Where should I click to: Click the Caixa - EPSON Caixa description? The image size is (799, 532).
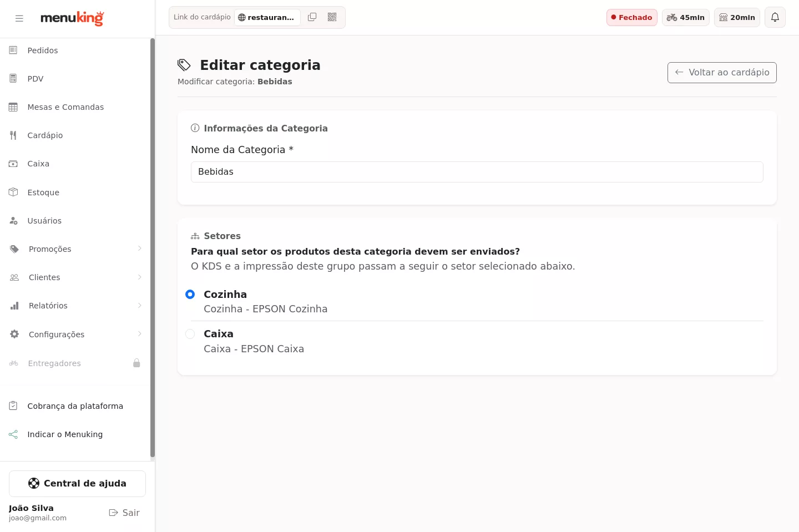(254, 349)
